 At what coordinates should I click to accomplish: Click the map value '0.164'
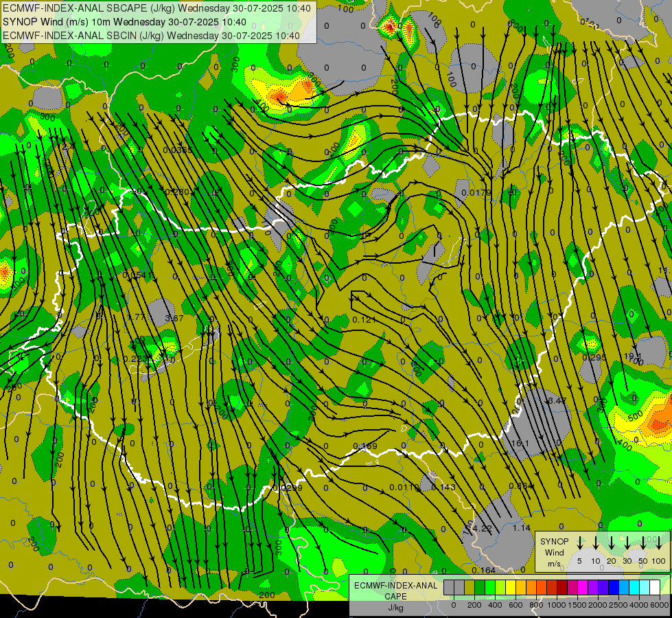tap(483, 570)
